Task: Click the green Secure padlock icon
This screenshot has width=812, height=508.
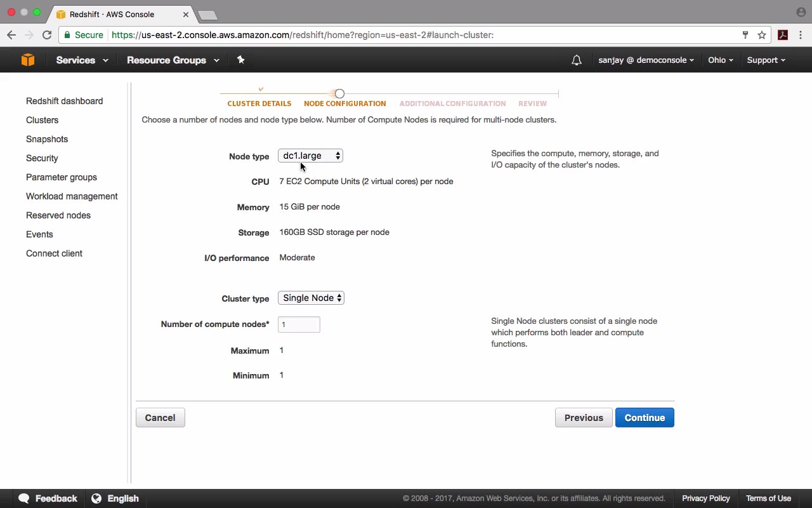Action: pyautogui.click(x=67, y=35)
